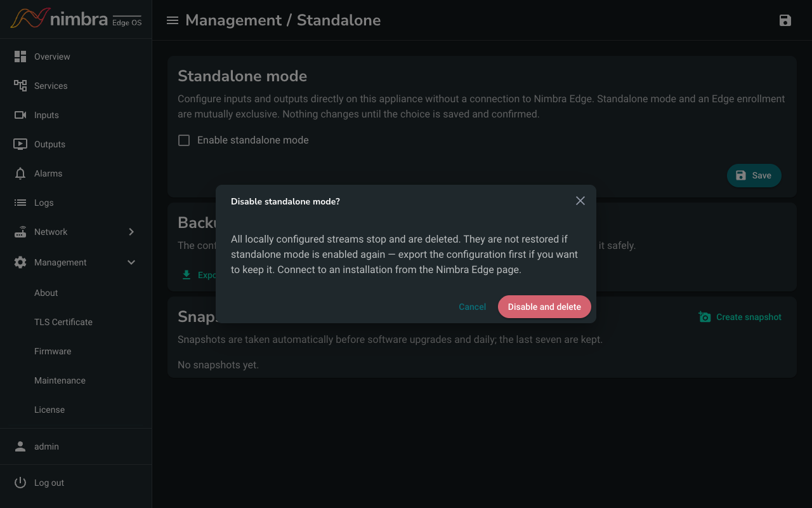
Task: Click the admin username label
Action: 46,446
